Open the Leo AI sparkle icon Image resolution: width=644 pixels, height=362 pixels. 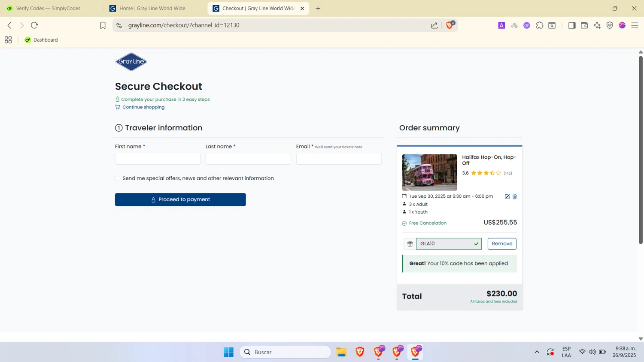[x=597, y=25]
